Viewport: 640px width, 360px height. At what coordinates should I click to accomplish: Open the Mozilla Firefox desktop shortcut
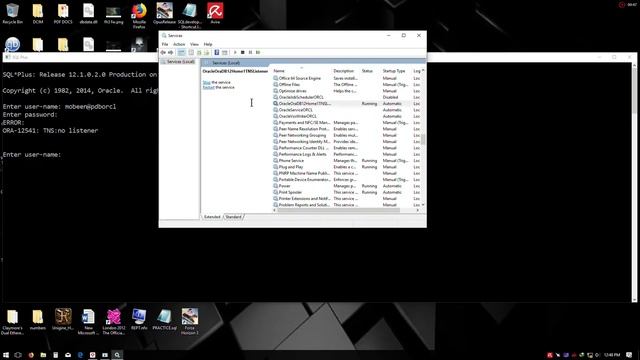(139, 16)
